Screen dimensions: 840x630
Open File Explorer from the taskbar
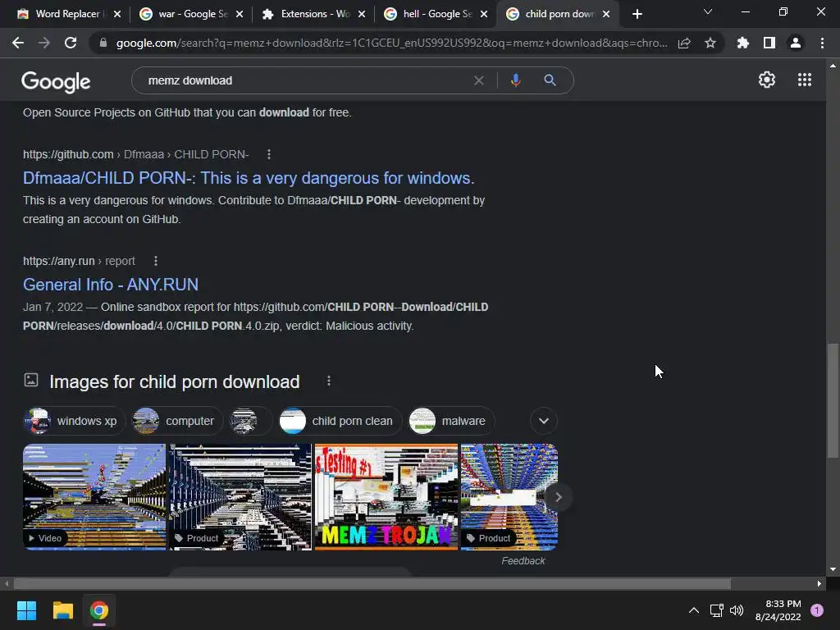coord(62,610)
